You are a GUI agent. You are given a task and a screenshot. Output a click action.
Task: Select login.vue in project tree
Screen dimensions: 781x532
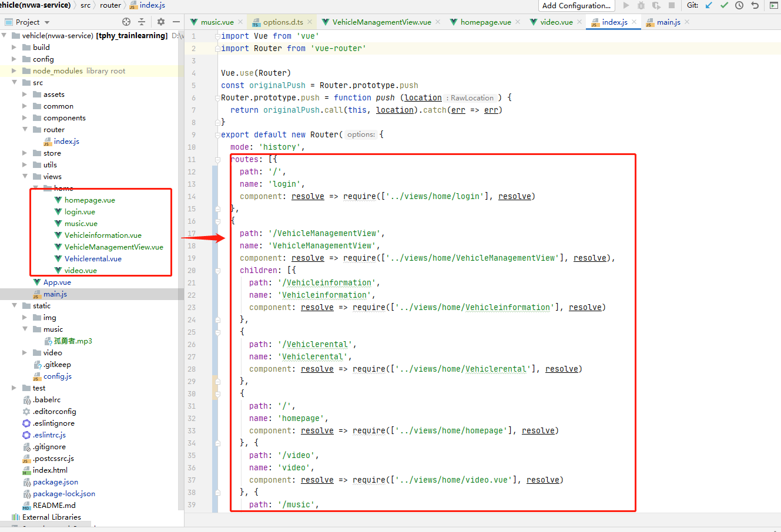pos(80,212)
